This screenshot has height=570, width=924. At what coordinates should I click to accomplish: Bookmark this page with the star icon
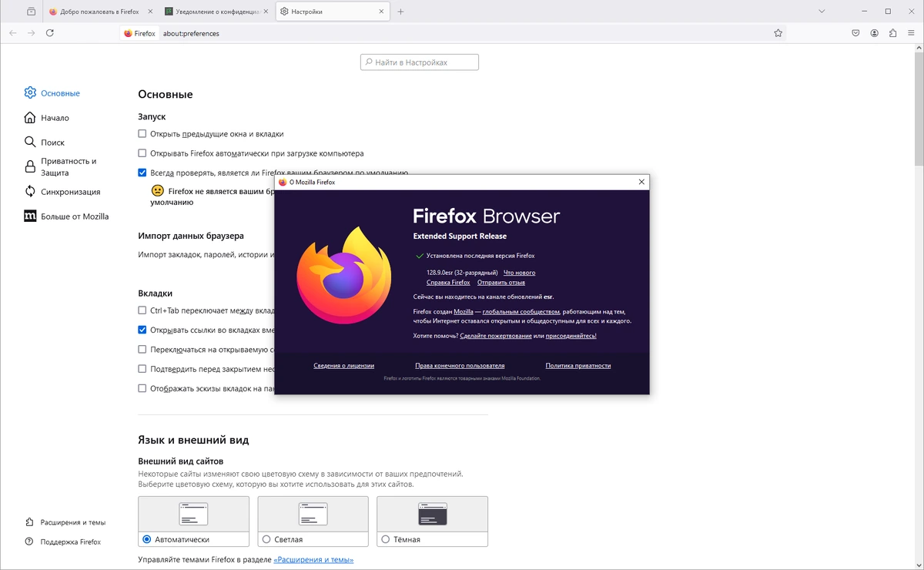click(x=778, y=33)
